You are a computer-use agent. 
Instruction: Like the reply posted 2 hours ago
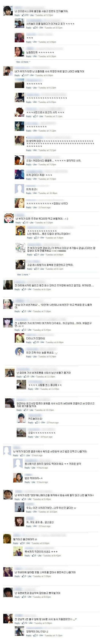[x=33, y=482]
